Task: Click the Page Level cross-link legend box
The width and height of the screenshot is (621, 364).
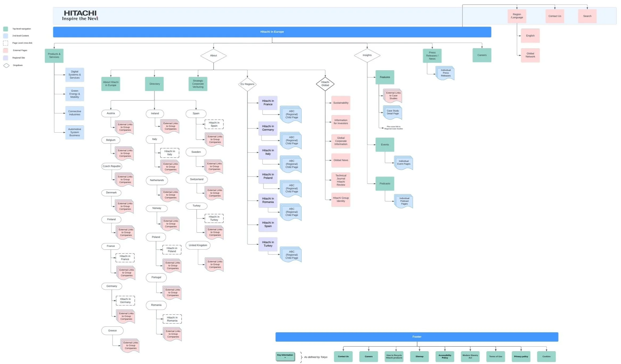Action: [x=6, y=43]
